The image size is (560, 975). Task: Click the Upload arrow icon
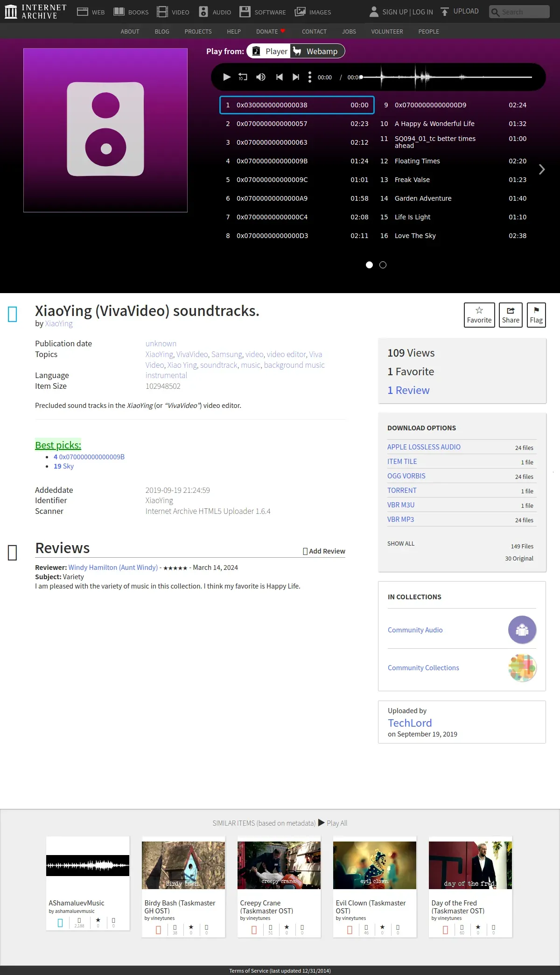(x=445, y=11)
